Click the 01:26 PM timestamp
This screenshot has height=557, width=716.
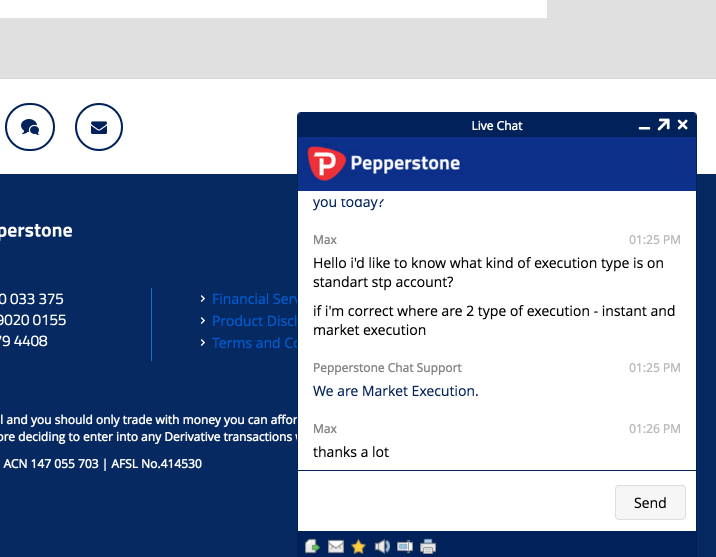654,429
